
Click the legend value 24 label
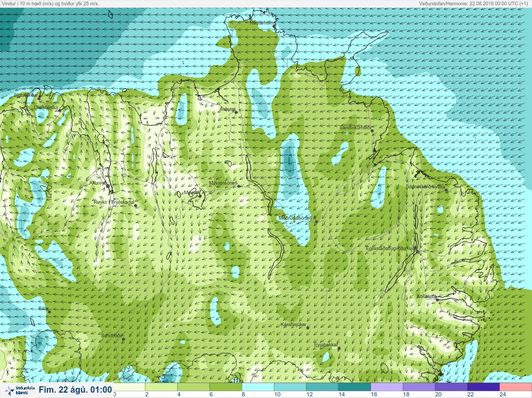503,394
